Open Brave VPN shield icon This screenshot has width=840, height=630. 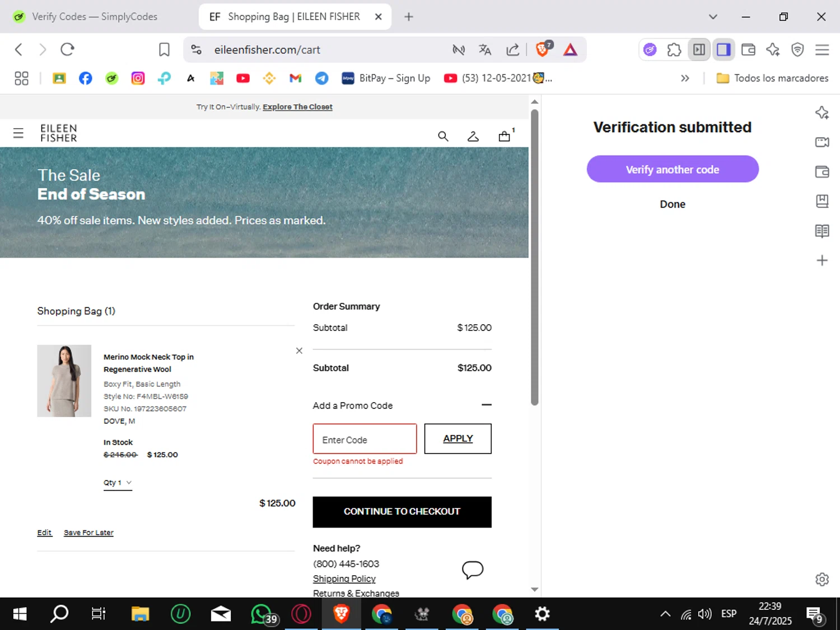pos(797,50)
